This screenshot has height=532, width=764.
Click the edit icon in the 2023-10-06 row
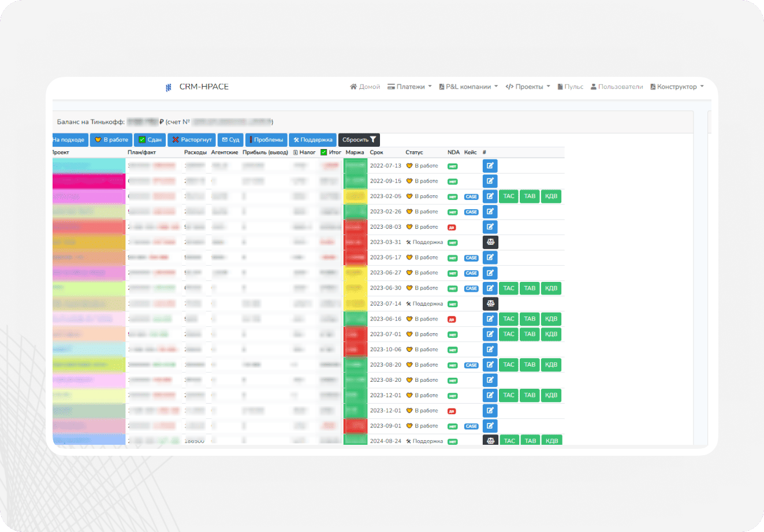[x=490, y=349]
